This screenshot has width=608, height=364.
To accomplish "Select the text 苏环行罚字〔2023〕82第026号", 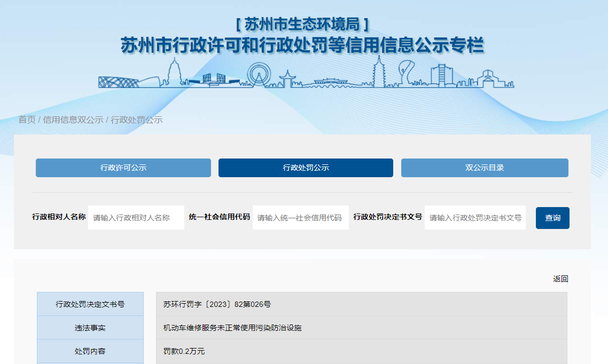I will point(217,304).
